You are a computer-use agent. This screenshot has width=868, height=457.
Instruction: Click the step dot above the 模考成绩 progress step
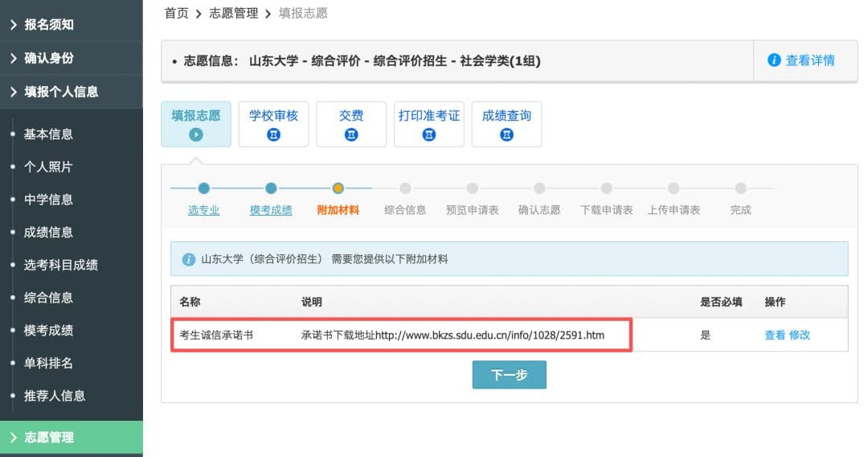271,188
